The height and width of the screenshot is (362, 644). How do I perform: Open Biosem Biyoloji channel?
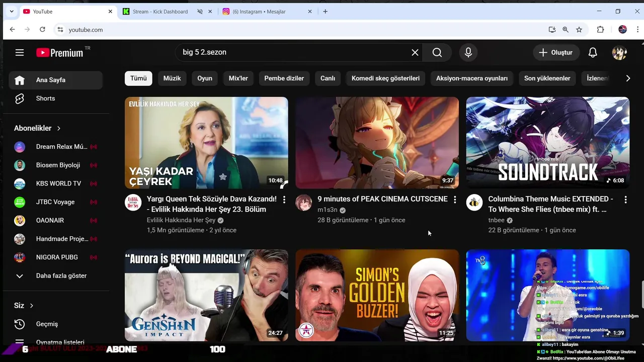click(55, 165)
